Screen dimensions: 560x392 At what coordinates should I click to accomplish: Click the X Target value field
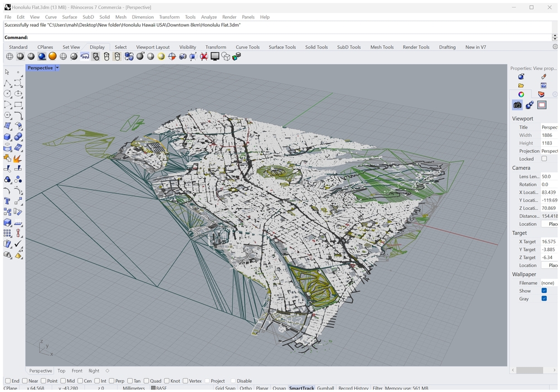tap(549, 242)
